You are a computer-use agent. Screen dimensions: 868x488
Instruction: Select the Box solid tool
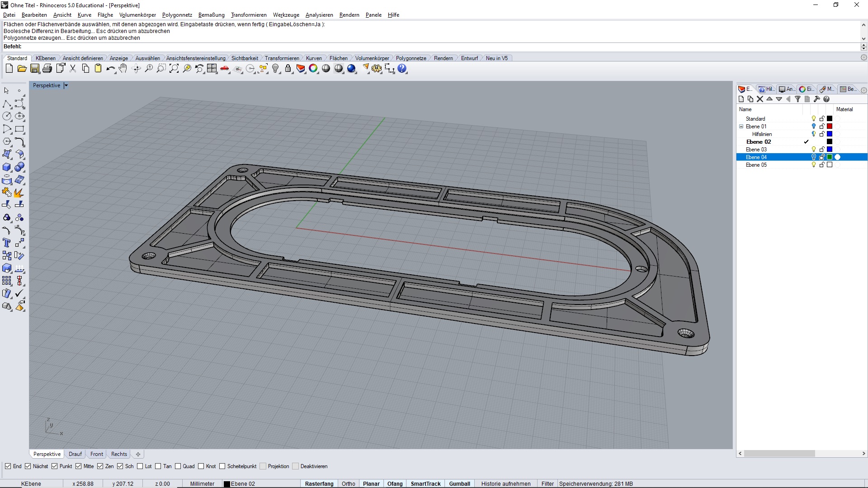(7, 167)
